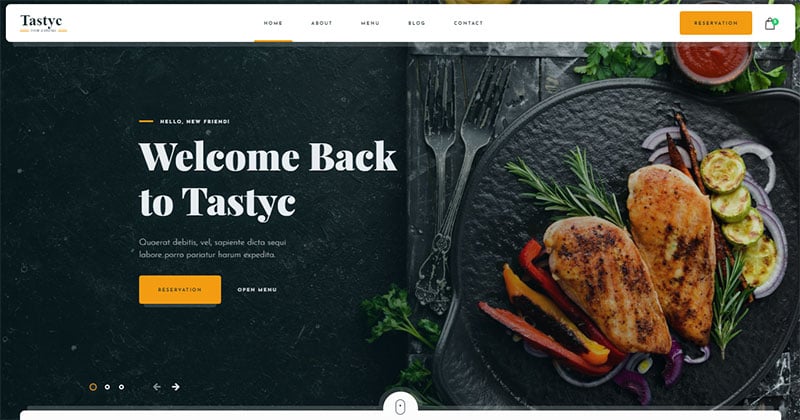Click the Tastyc logo in the header
The width and height of the screenshot is (800, 420).
(x=43, y=23)
